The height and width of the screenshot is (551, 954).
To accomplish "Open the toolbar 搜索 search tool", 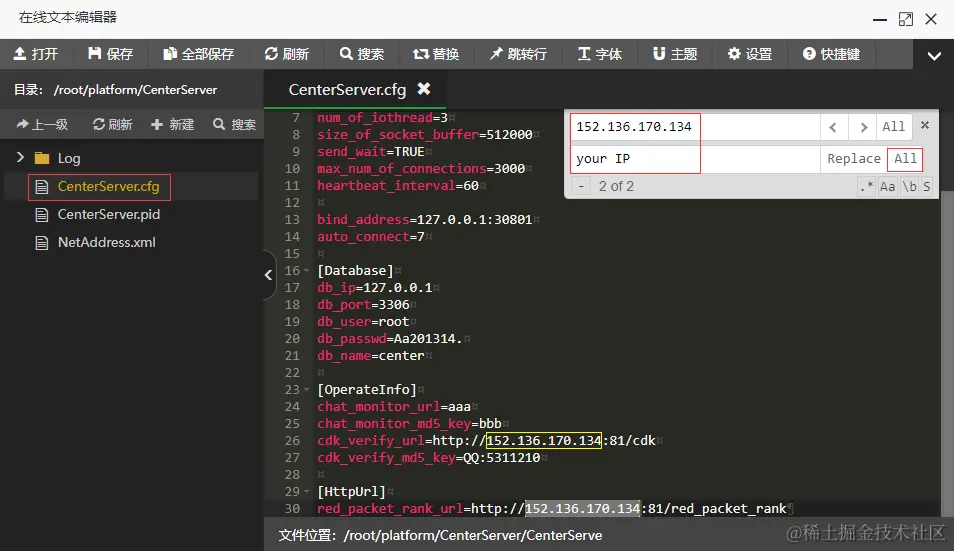I will click(361, 54).
